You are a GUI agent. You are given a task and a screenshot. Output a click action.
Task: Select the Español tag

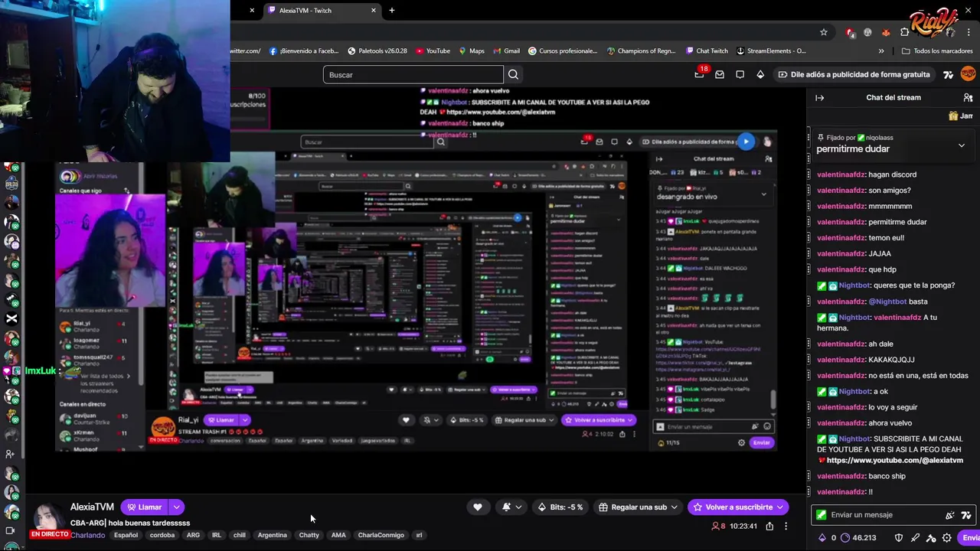coord(126,535)
